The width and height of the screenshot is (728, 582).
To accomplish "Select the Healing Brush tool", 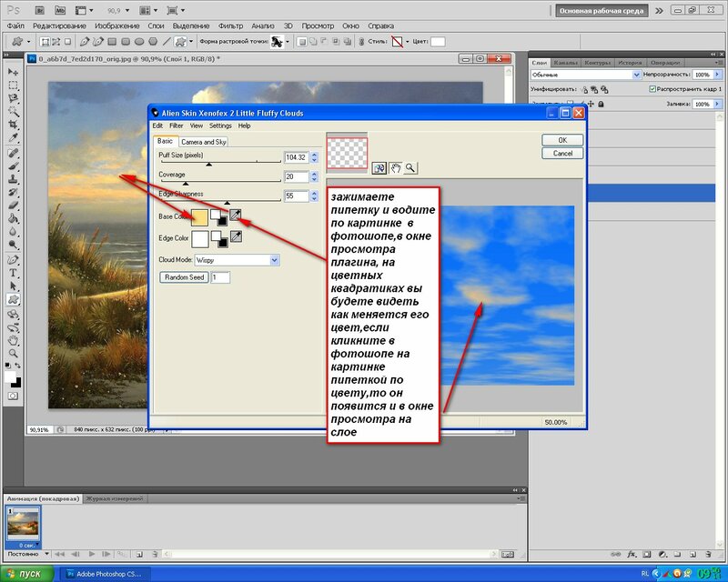I will [x=13, y=153].
